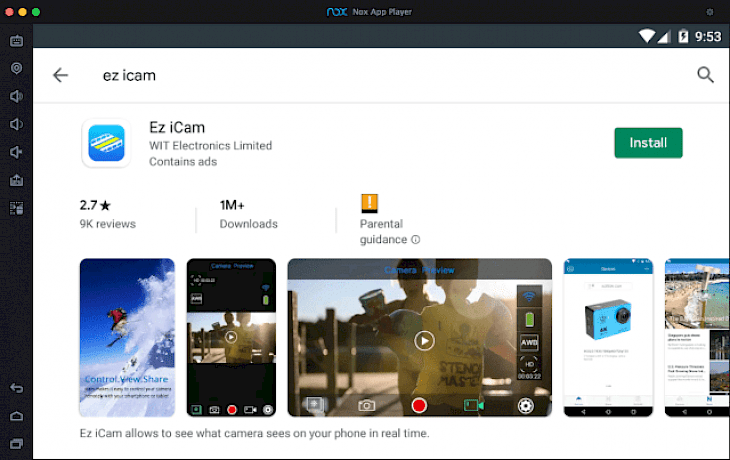730x460 pixels.
Task: Tap the cellular signal strength icon
Action: (x=664, y=36)
